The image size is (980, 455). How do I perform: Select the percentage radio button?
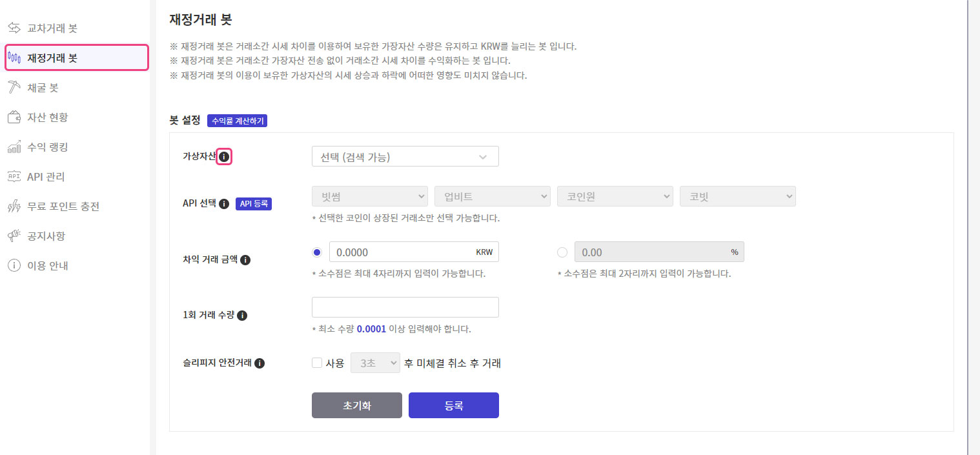(562, 252)
